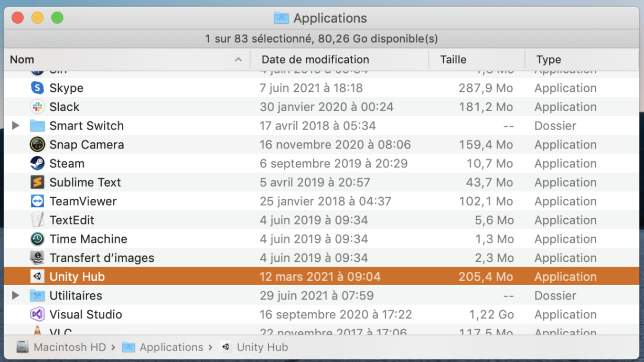Expand the Smart Switch folder disclosure triangle

coord(16,126)
